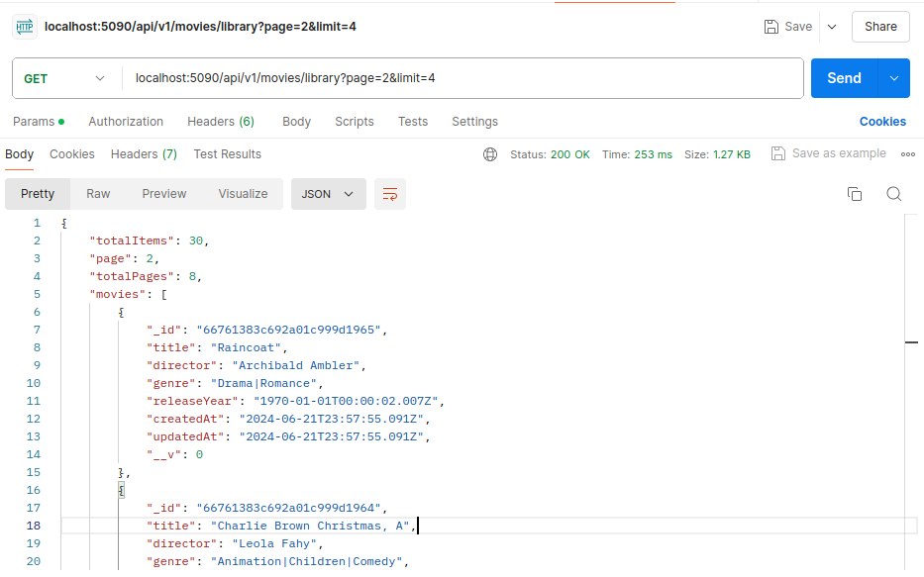Click the blue Cookies link

point(882,122)
